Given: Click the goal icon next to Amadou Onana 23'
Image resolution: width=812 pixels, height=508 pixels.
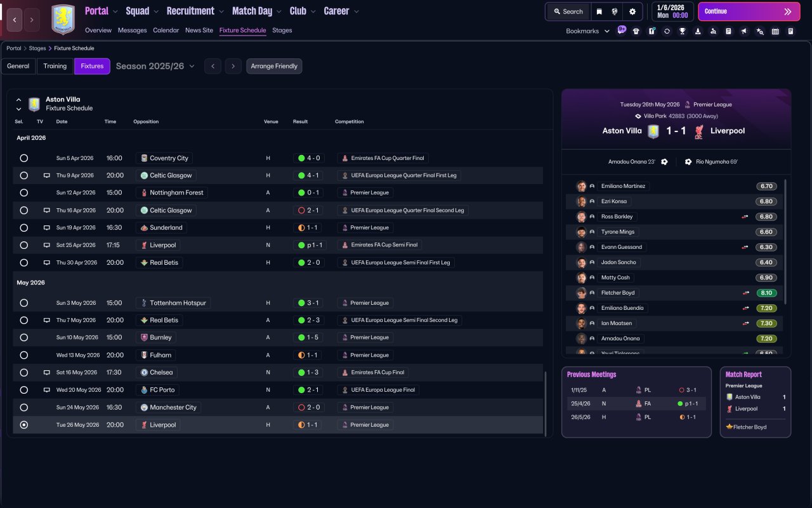Looking at the screenshot, I should tap(664, 162).
